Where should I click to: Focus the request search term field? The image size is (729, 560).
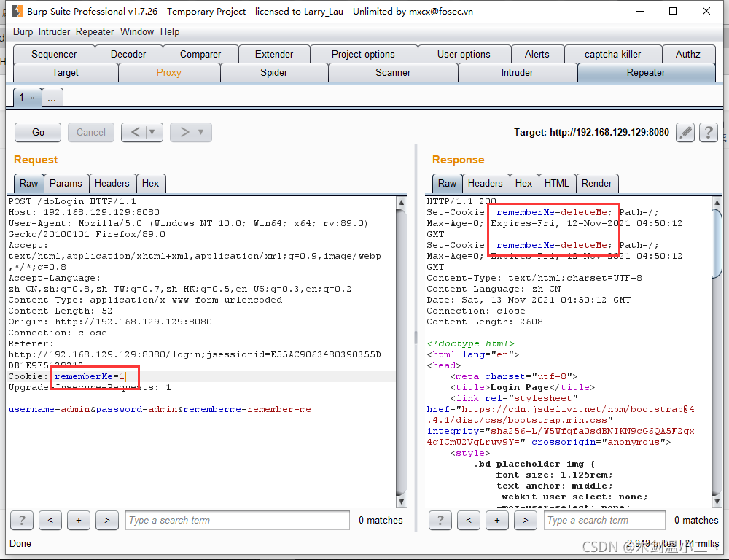(238, 520)
